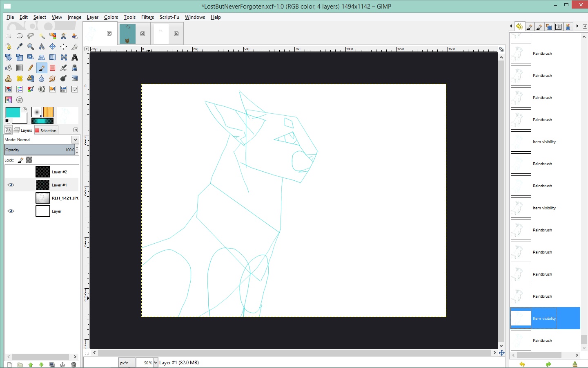Select the Bucket Fill tool

tap(9, 68)
